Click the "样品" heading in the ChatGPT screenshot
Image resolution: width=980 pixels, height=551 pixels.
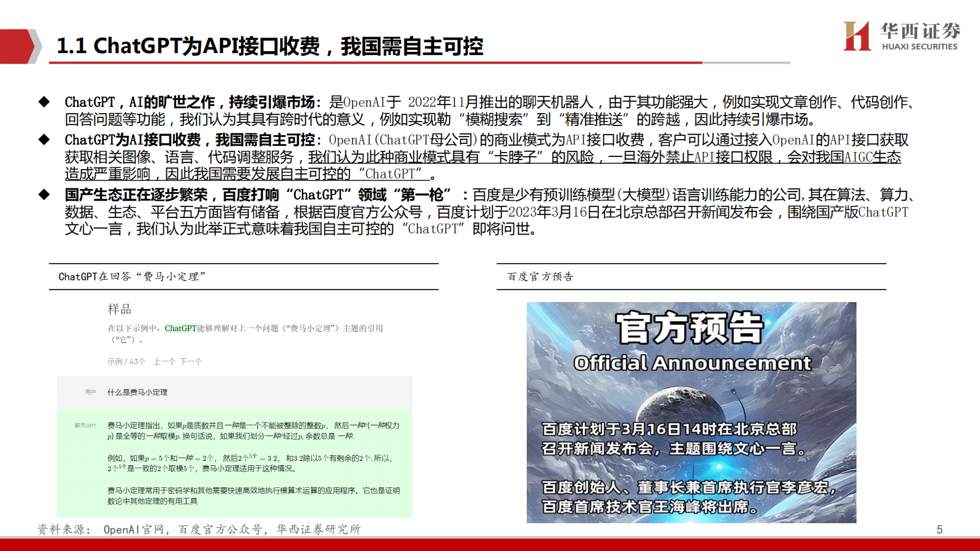(x=119, y=309)
